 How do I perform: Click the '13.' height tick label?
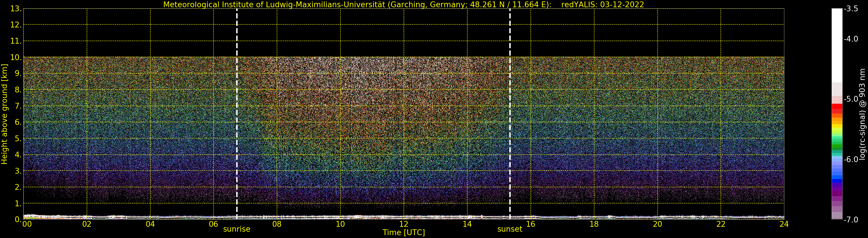pos(16,9)
